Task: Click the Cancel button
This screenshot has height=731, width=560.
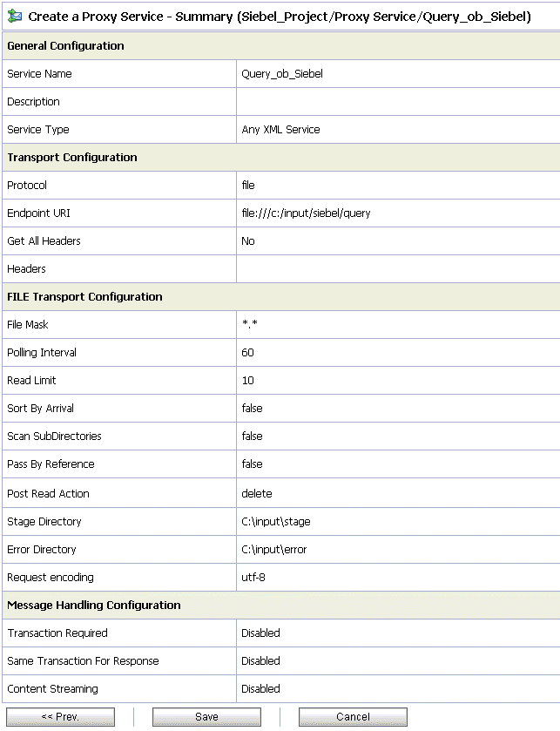Action: coord(352,716)
